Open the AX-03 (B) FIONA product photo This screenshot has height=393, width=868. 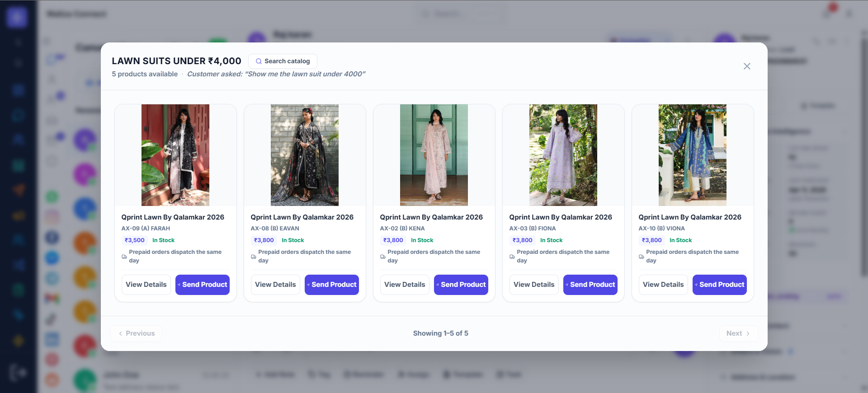coord(563,155)
